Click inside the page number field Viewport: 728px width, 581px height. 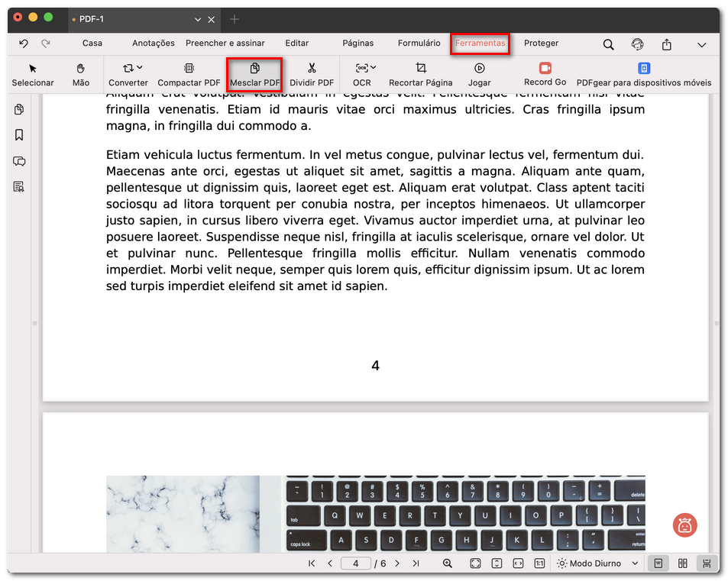click(354, 563)
